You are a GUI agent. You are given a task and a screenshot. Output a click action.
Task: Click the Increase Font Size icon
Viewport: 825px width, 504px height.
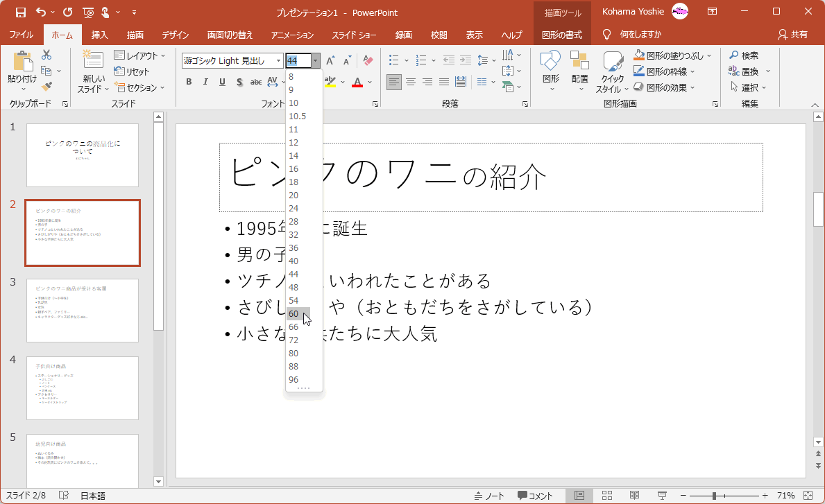click(x=330, y=61)
